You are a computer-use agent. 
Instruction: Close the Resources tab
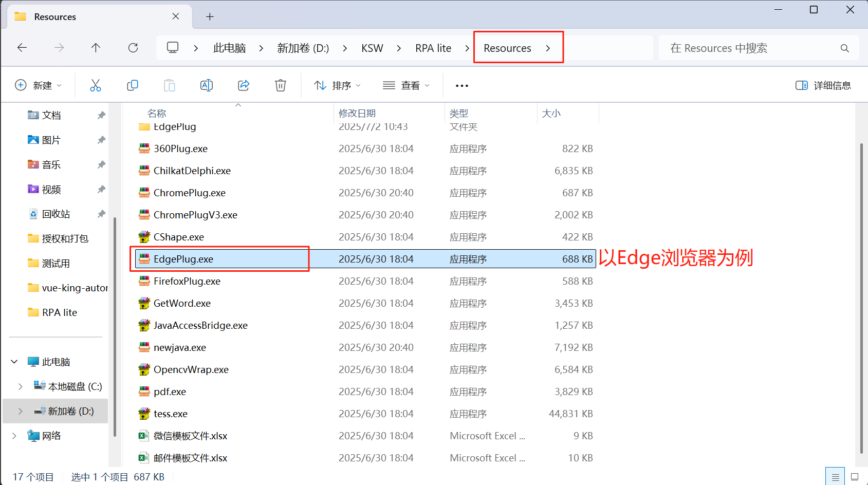(176, 16)
